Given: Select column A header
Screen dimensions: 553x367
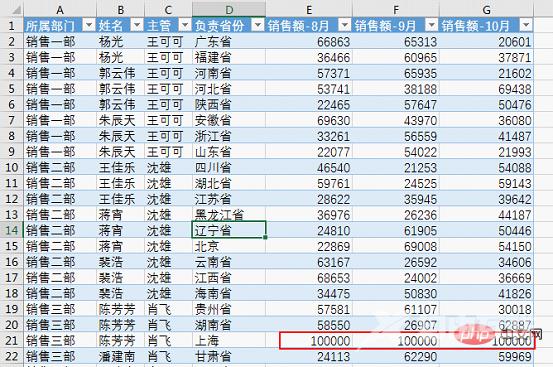Looking at the screenshot, I should (x=60, y=9).
